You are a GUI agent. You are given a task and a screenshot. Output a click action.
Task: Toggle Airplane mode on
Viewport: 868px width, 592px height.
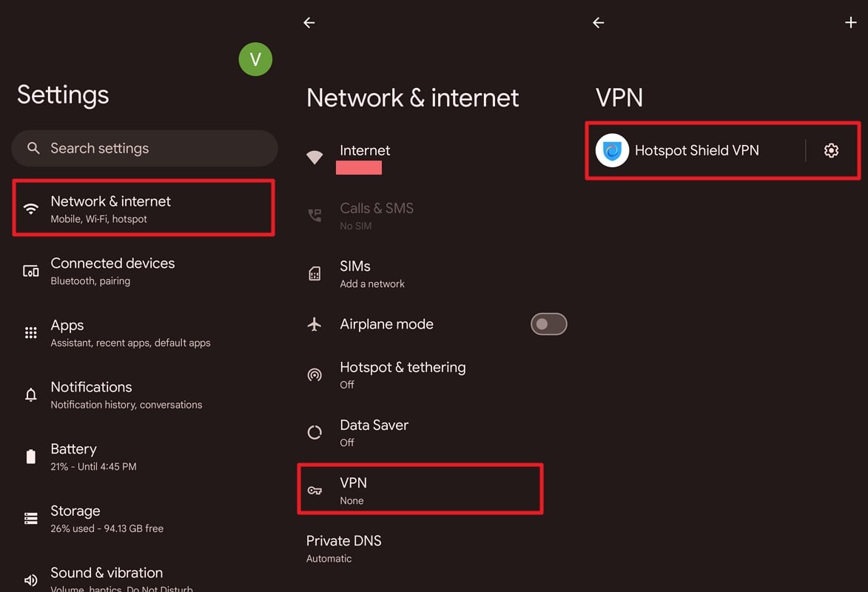[x=548, y=323]
